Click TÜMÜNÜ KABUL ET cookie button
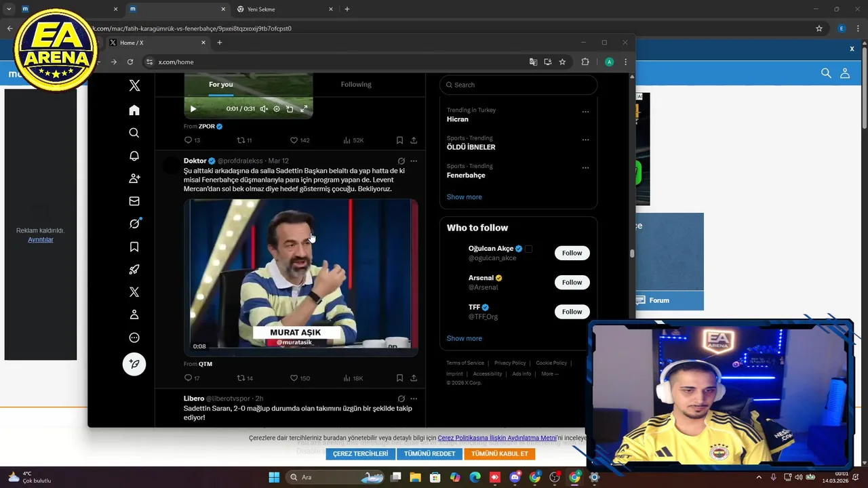The height and width of the screenshot is (488, 868). (500, 454)
